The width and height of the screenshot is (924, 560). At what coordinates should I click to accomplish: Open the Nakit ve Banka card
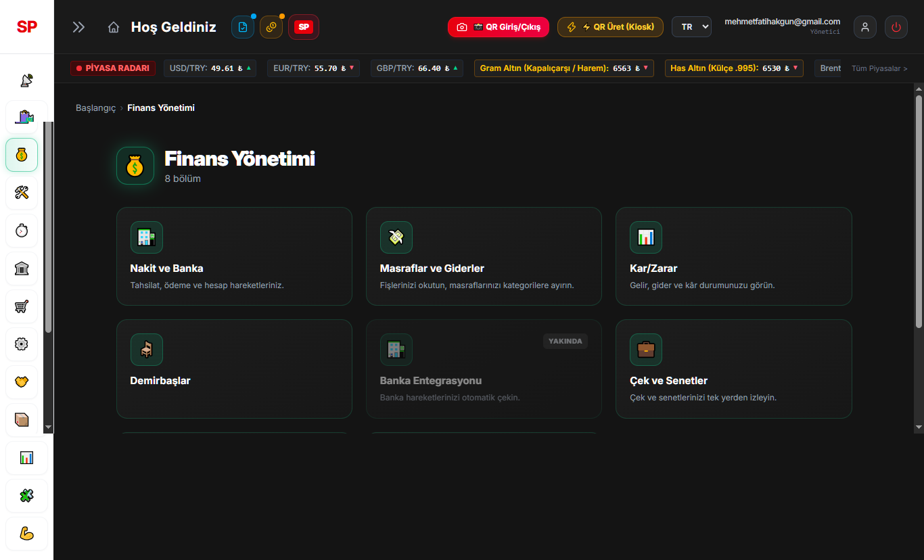coord(234,256)
